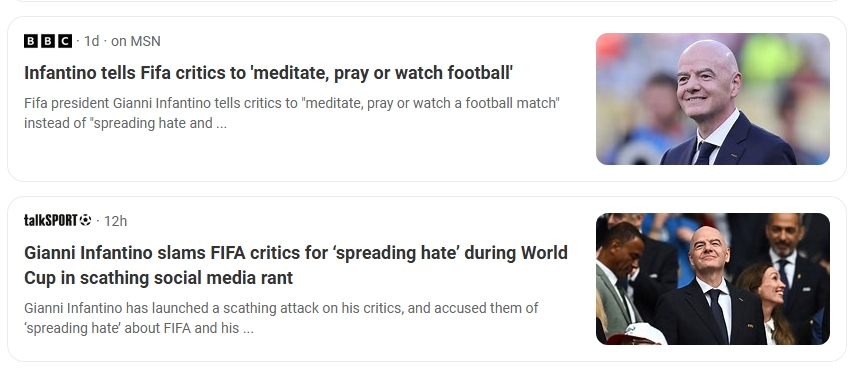Click ellipsis ending 'about FIFA and his' snippet

tap(248, 330)
